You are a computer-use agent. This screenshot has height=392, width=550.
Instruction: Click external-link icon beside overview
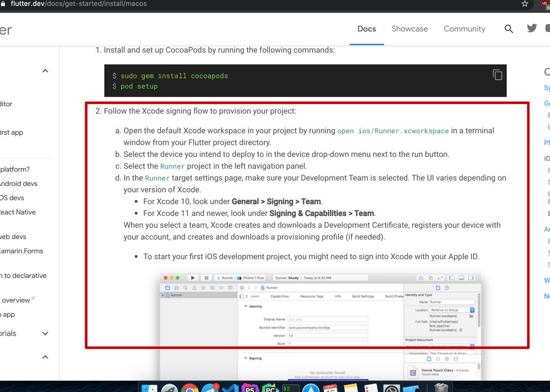[33, 298]
